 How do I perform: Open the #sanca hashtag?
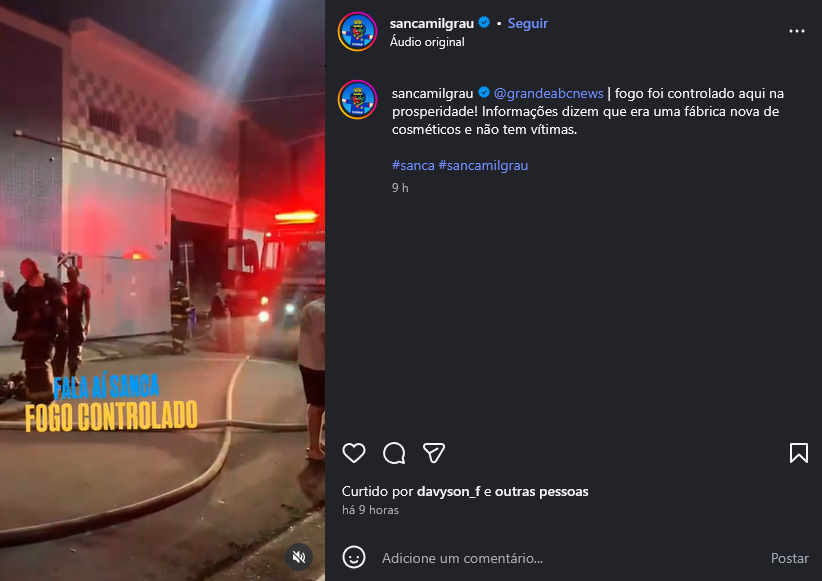point(413,166)
